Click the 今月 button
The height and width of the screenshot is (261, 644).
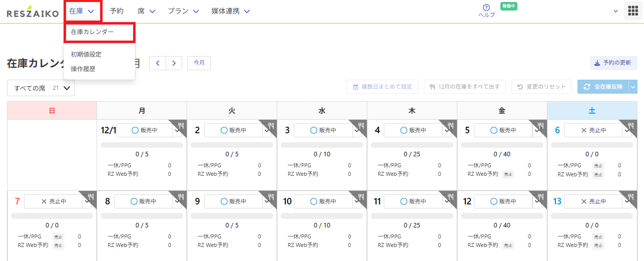(199, 63)
